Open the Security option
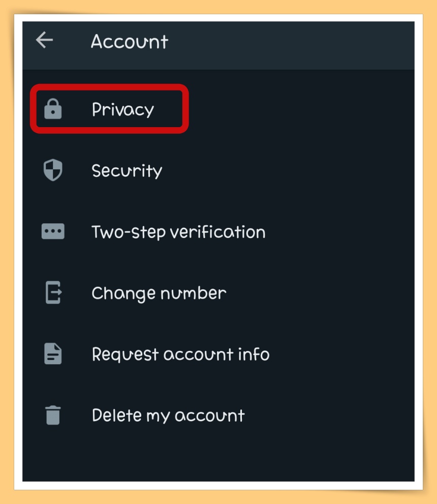The image size is (437, 504). coord(218,170)
